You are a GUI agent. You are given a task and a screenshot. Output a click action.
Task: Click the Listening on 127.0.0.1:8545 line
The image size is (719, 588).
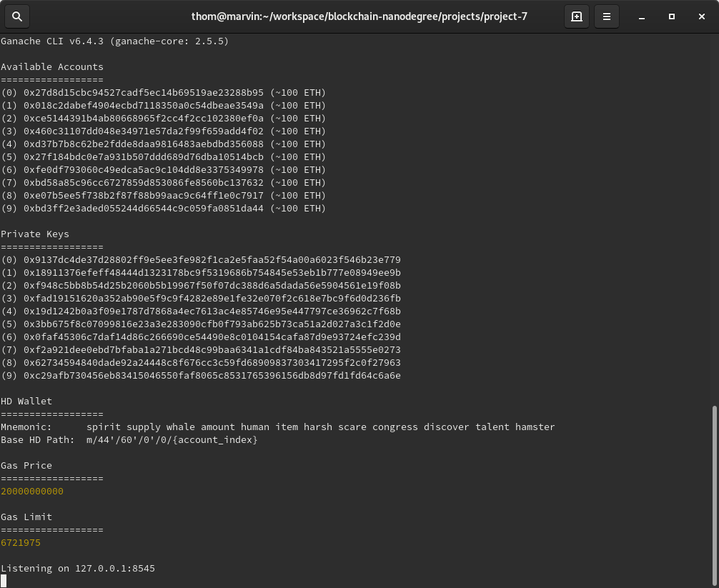pos(78,568)
